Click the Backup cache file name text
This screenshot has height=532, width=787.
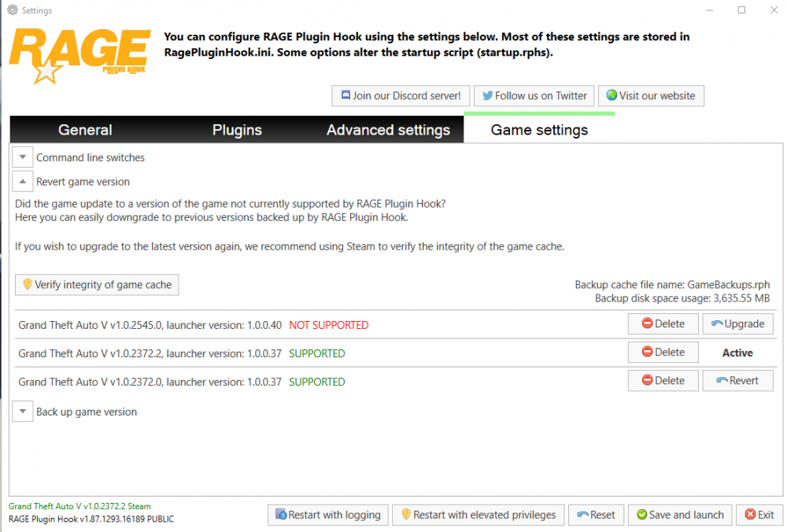pos(672,285)
